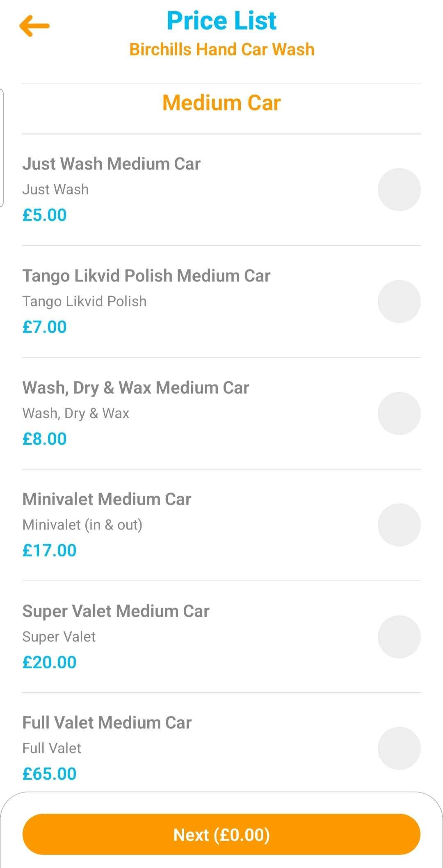The width and height of the screenshot is (443, 868).
Task: Click the £65.00 price label
Action: tap(49, 774)
